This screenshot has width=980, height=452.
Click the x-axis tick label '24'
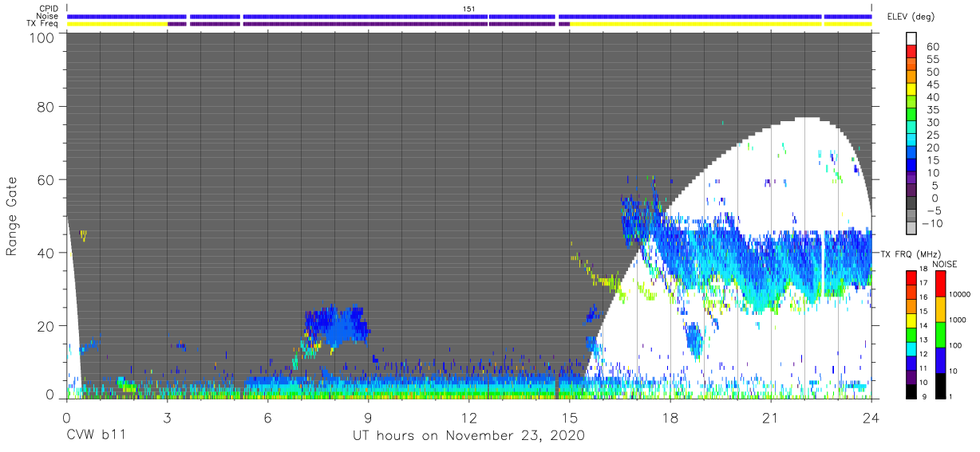point(871,418)
